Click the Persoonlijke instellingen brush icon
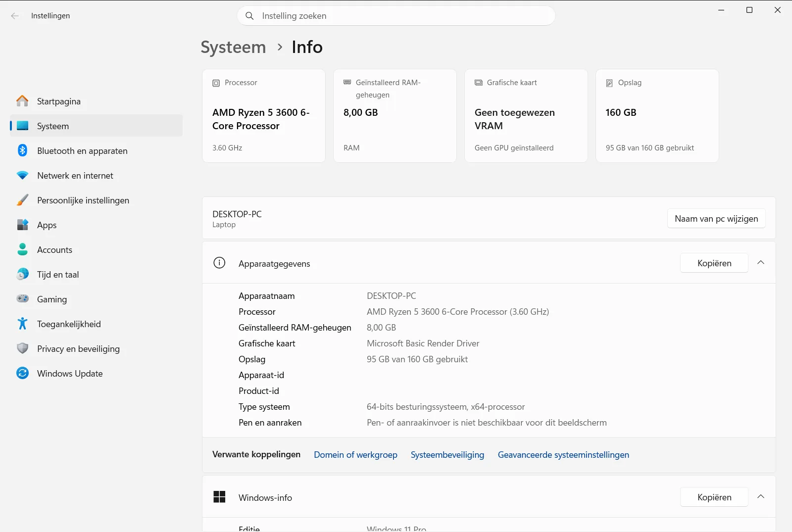Screen dimensions: 792x532 [x=22, y=200]
